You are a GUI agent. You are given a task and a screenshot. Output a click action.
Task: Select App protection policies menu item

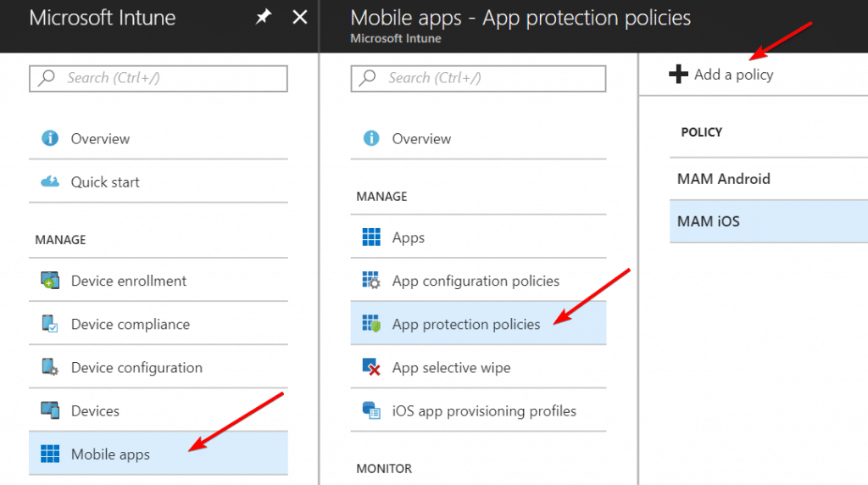(x=465, y=325)
